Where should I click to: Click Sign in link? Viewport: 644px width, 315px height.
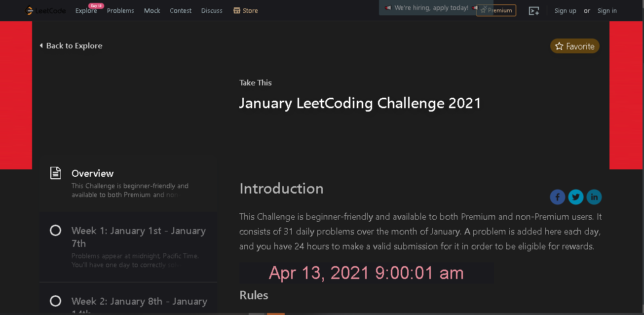(607, 11)
